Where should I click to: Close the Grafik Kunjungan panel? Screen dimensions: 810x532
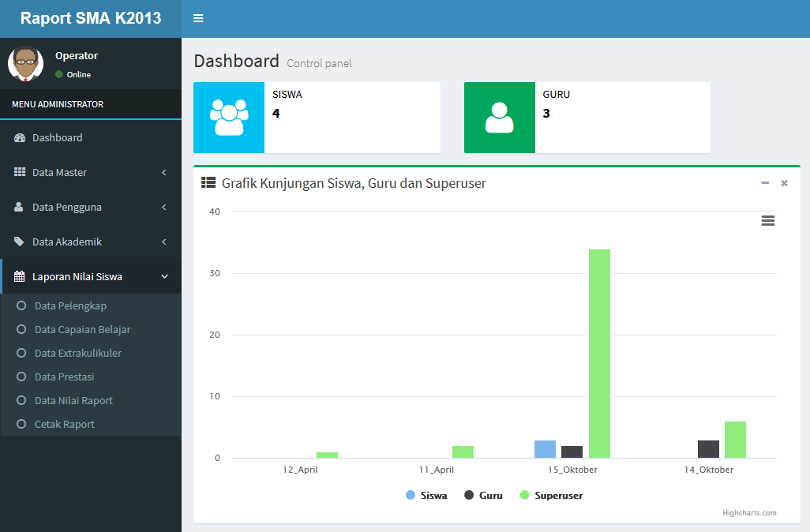(x=784, y=183)
